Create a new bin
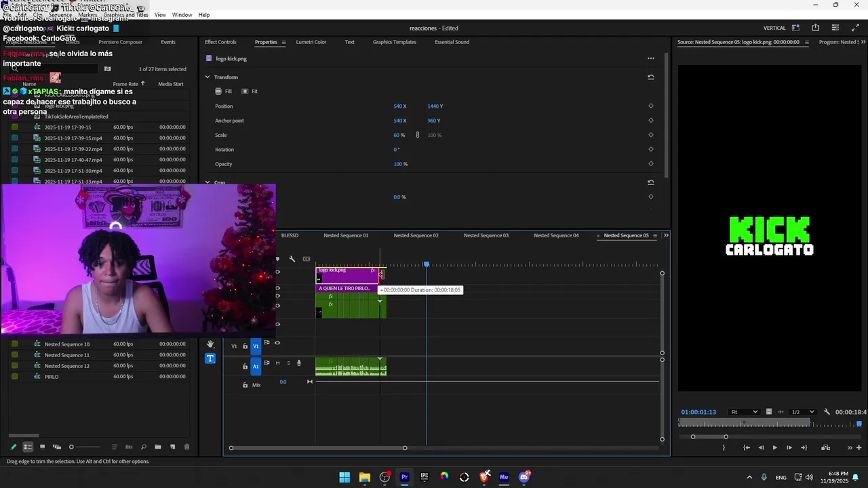Viewport: 868px width, 488px height. [158, 447]
